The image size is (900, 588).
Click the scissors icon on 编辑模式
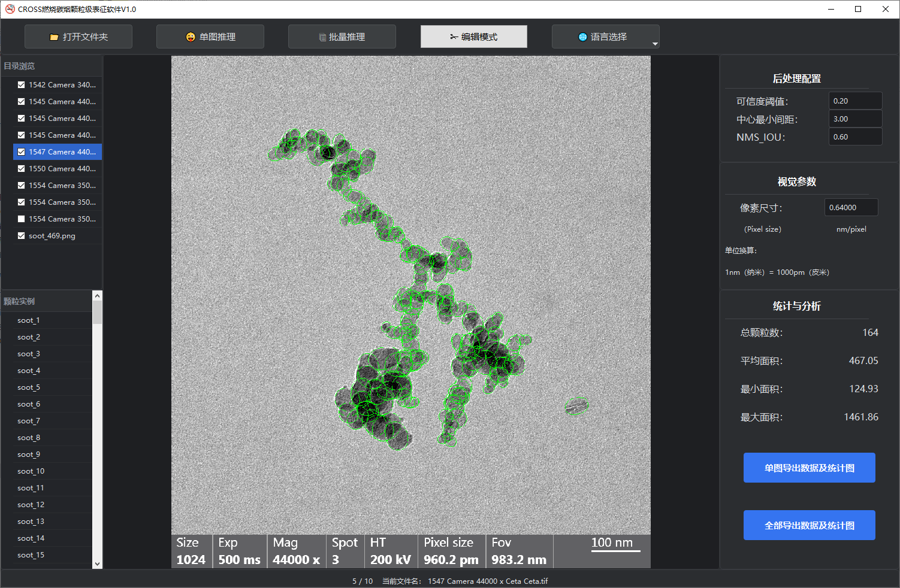coord(454,37)
